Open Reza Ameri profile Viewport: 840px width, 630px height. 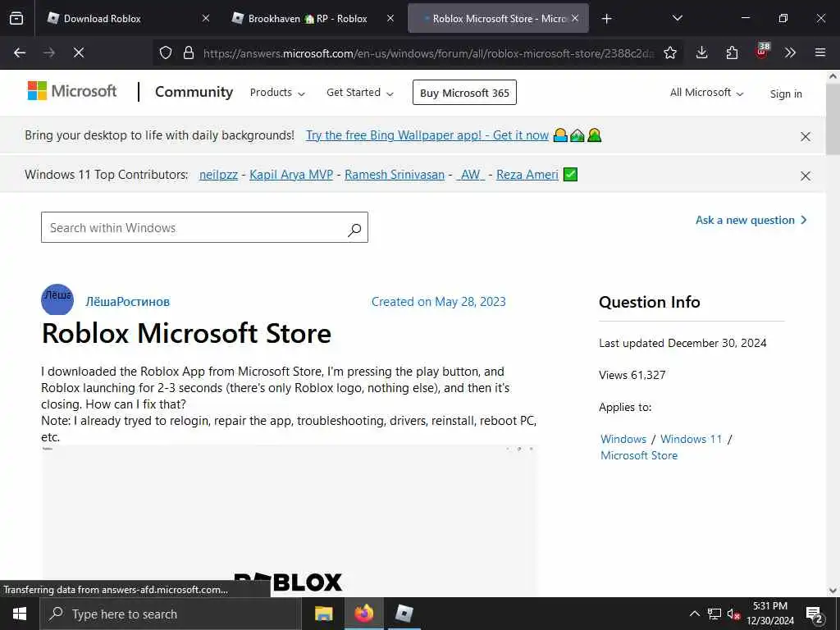tap(527, 175)
